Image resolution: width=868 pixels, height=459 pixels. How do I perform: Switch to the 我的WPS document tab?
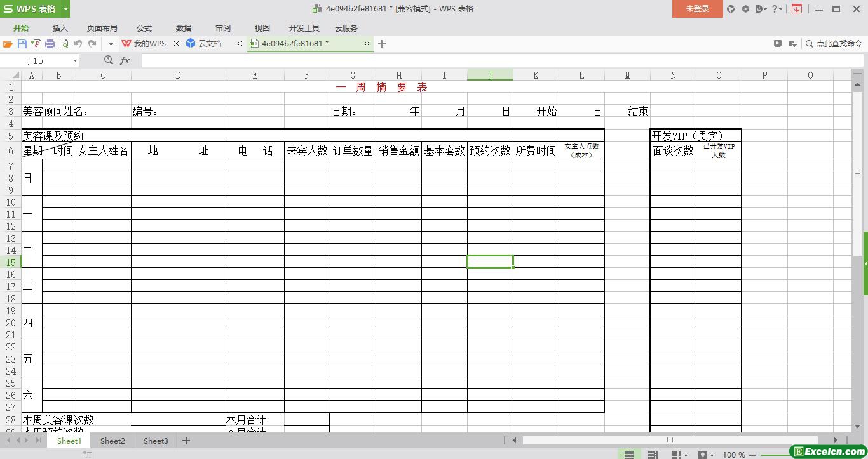(144, 44)
